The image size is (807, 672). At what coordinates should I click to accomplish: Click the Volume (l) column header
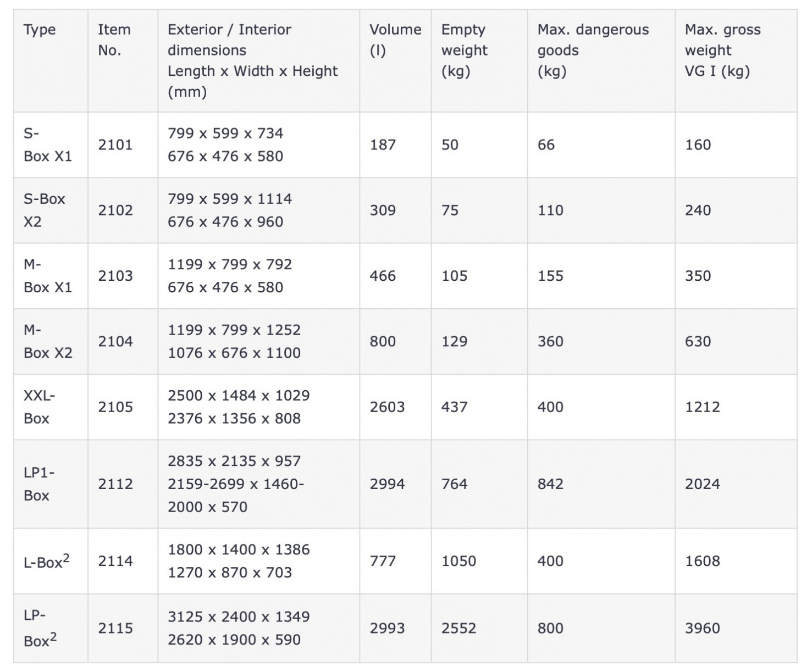click(x=395, y=40)
